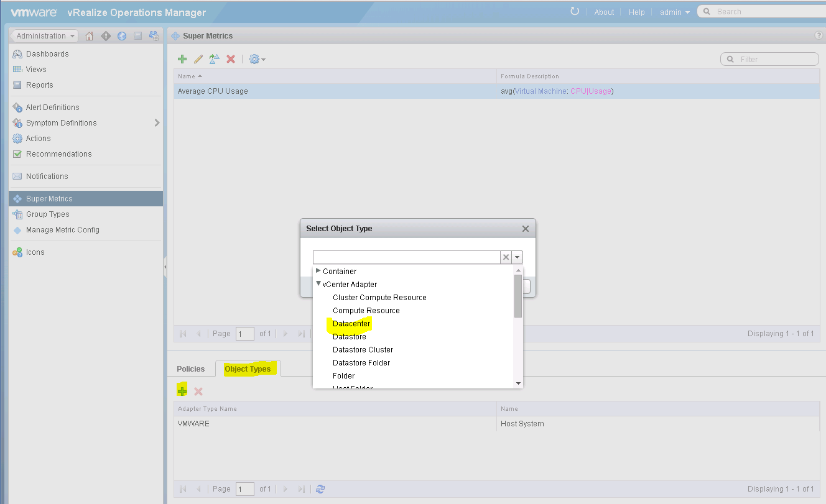The image size is (826, 504).
Task: Choose Datastore Cluster from the list
Action: [363, 350]
